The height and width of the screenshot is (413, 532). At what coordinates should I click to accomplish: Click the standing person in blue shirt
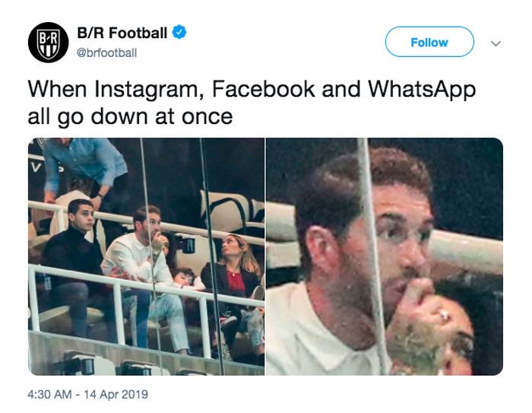(84, 164)
